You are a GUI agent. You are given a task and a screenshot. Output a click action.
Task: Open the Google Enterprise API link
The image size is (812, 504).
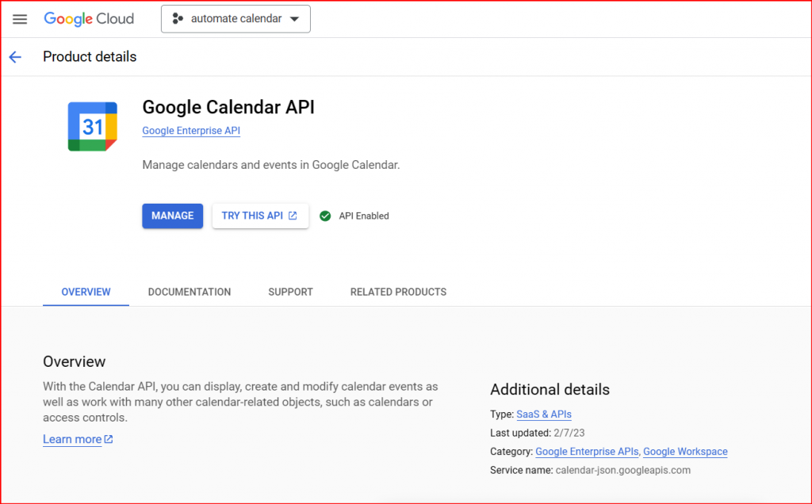coord(191,131)
